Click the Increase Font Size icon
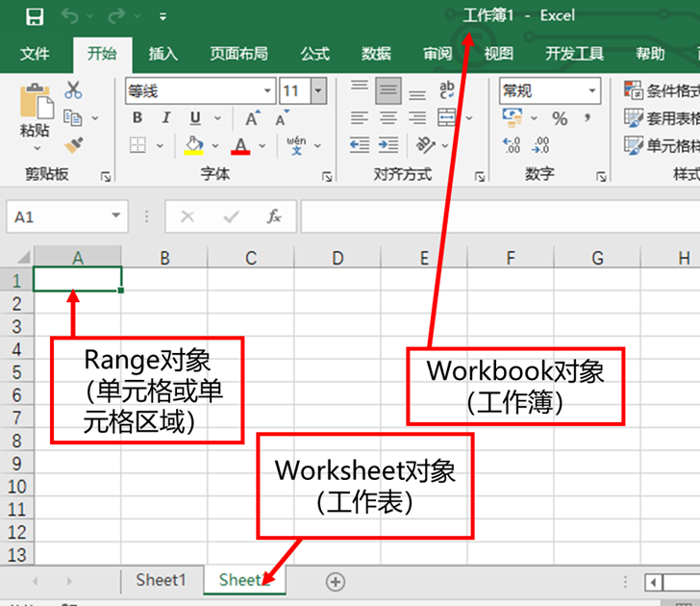The image size is (700, 606). (253, 118)
